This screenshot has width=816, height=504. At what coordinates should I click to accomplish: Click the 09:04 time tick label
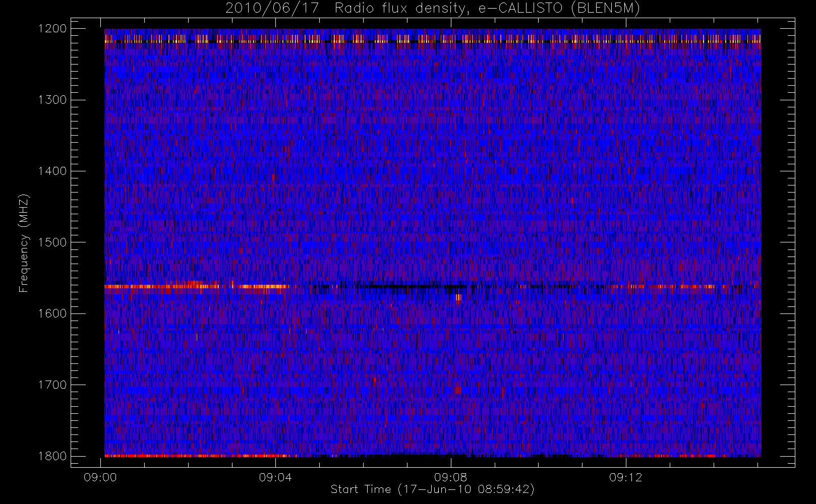click(x=275, y=477)
